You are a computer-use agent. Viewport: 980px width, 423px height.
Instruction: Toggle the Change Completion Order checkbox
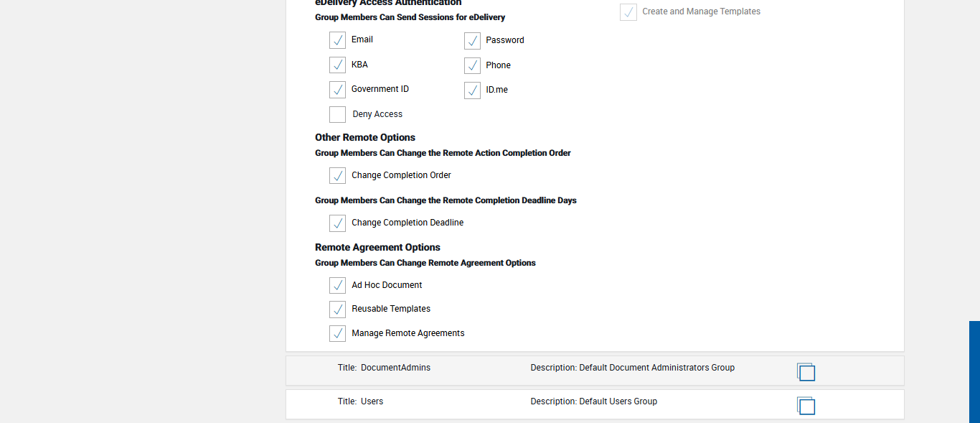[337, 175]
